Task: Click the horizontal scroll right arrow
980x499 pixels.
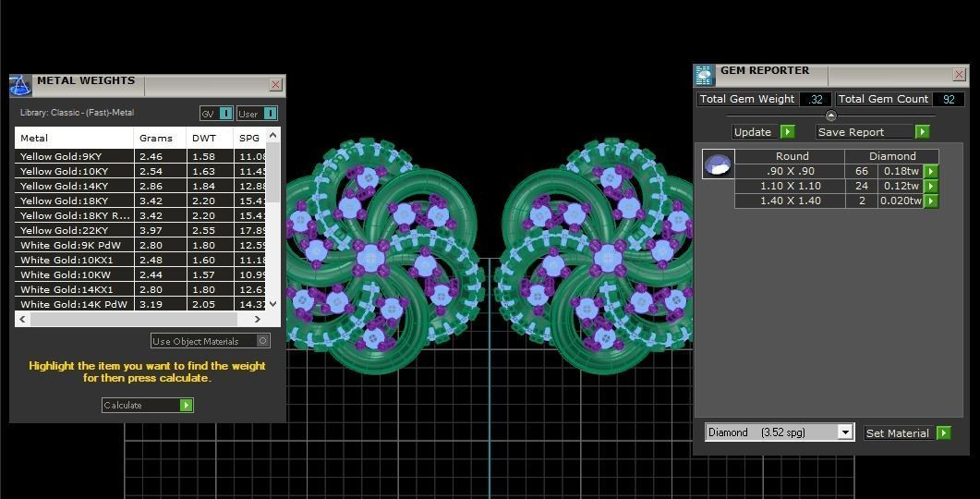Action: coord(258,319)
